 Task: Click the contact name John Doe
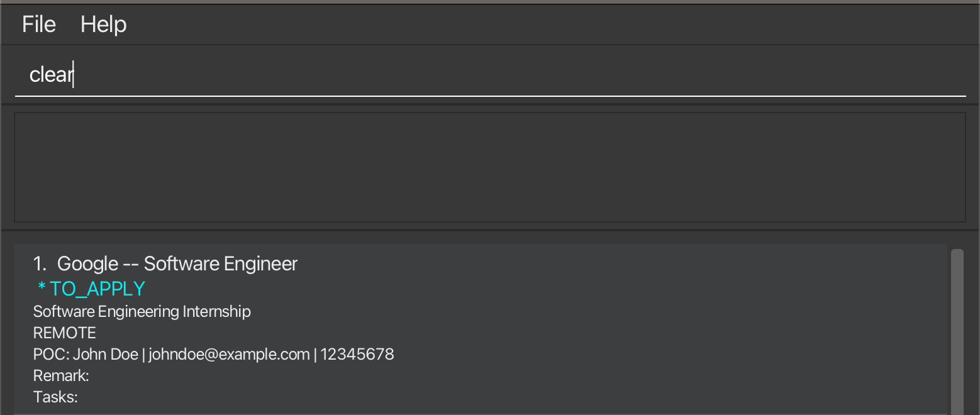[106, 355]
